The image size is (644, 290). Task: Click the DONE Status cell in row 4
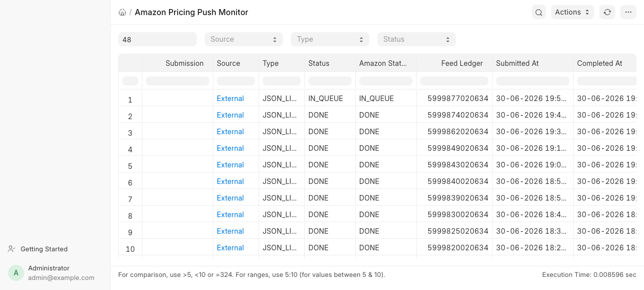[330, 148]
